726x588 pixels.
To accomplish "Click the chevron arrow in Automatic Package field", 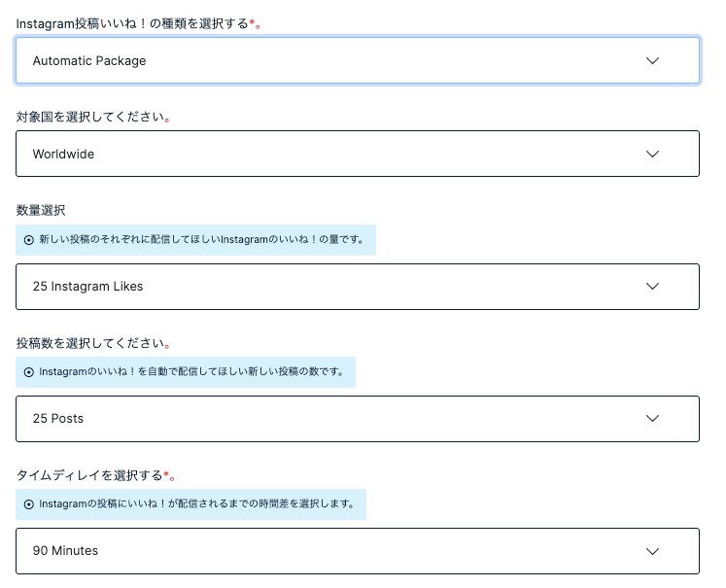I will (652, 60).
